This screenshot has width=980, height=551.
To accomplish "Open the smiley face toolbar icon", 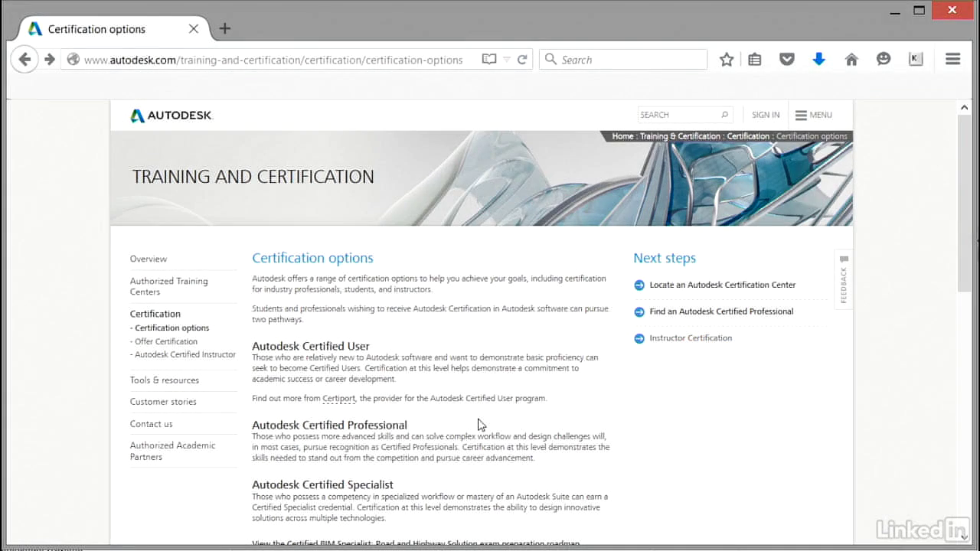I will click(x=884, y=60).
